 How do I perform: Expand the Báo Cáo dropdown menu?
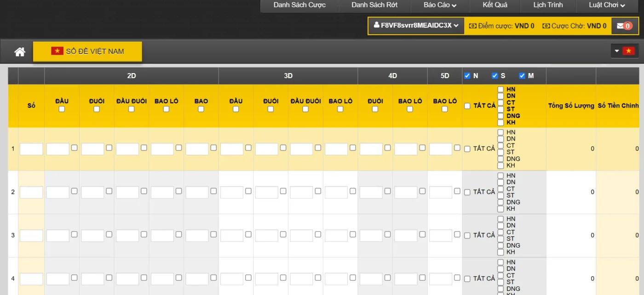440,5
